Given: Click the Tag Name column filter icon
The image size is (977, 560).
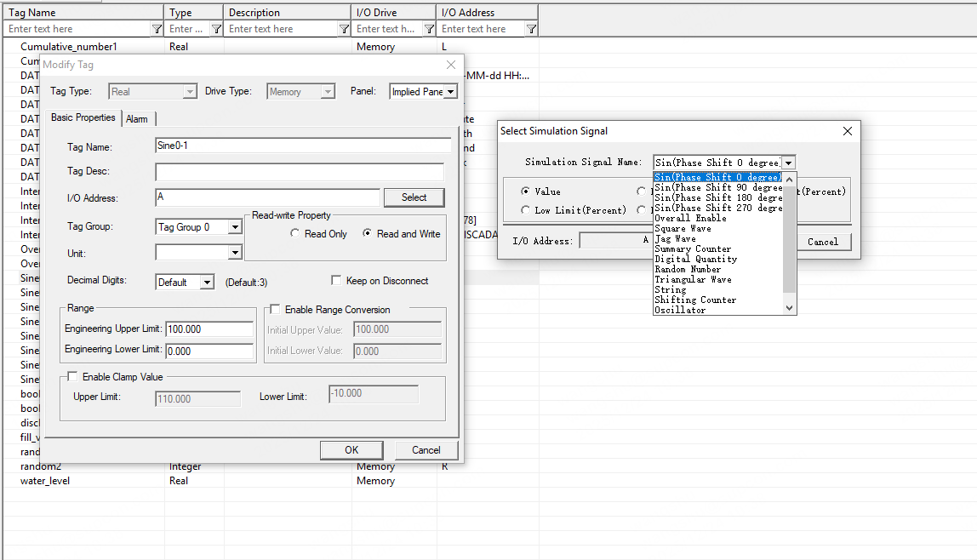Looking at the screenshot, I should tap(157, 29).
